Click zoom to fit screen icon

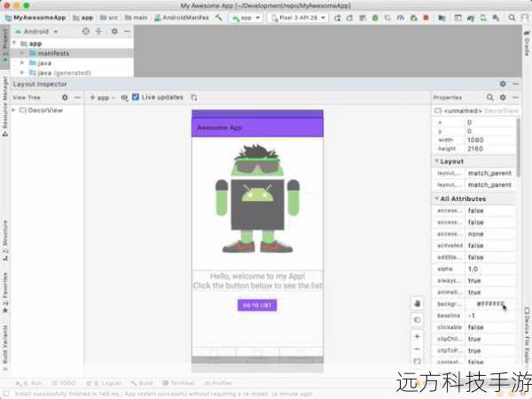point(418,362)
